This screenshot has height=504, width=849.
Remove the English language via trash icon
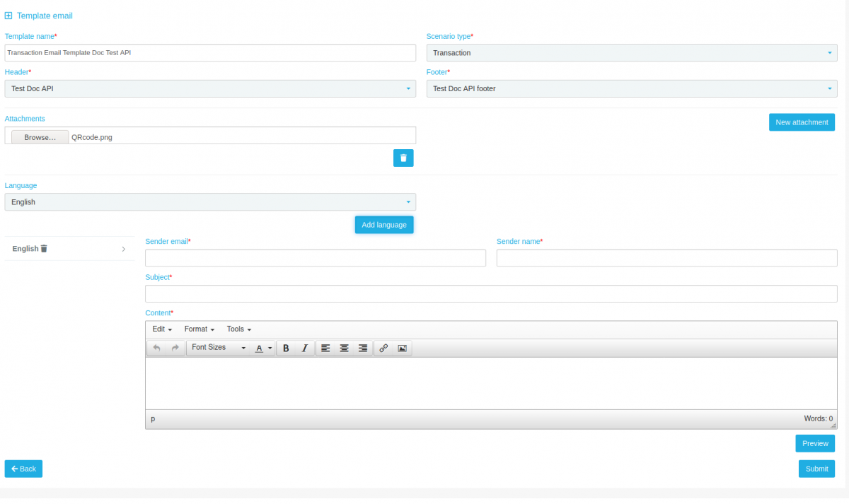coord(44,249)
